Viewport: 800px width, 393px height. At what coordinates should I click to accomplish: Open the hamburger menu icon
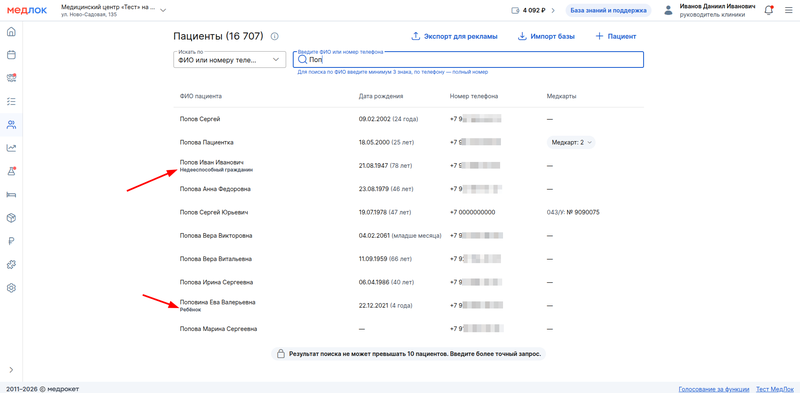pos(788,10)
